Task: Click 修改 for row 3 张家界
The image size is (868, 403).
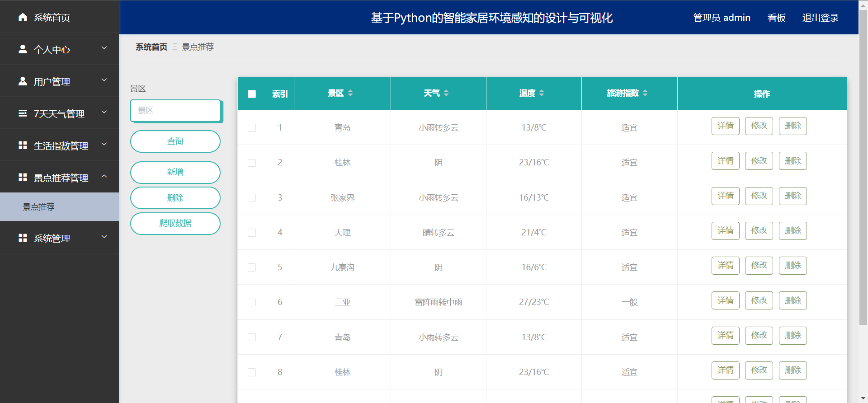Action: pyautogui.click(x=759, y=196)
